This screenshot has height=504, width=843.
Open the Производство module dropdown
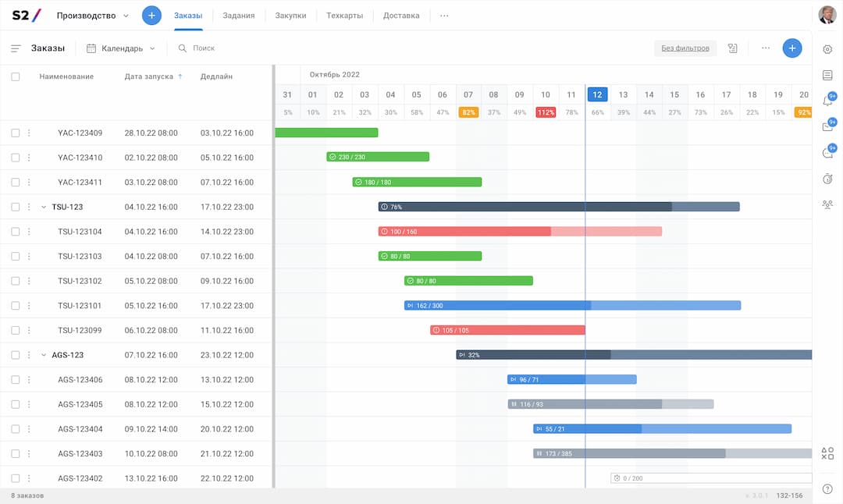pyautogui.click(x=92, y=16)
